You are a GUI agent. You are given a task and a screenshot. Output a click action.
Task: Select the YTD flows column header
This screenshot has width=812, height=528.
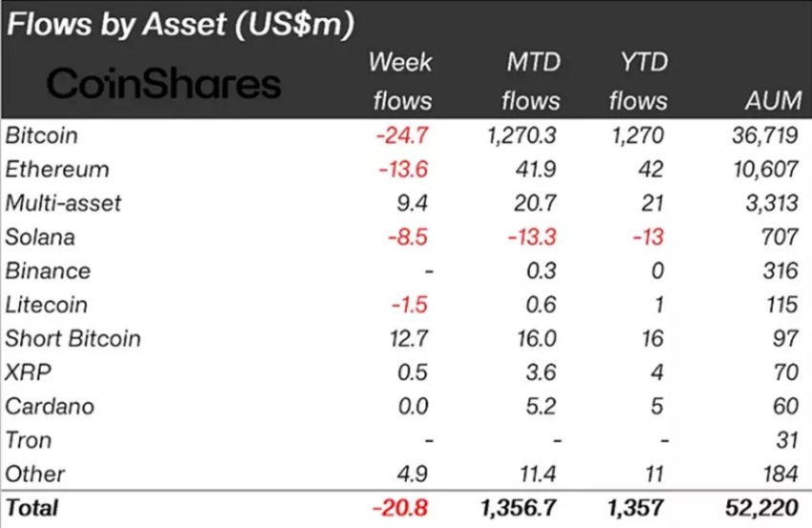coord(638,81)
